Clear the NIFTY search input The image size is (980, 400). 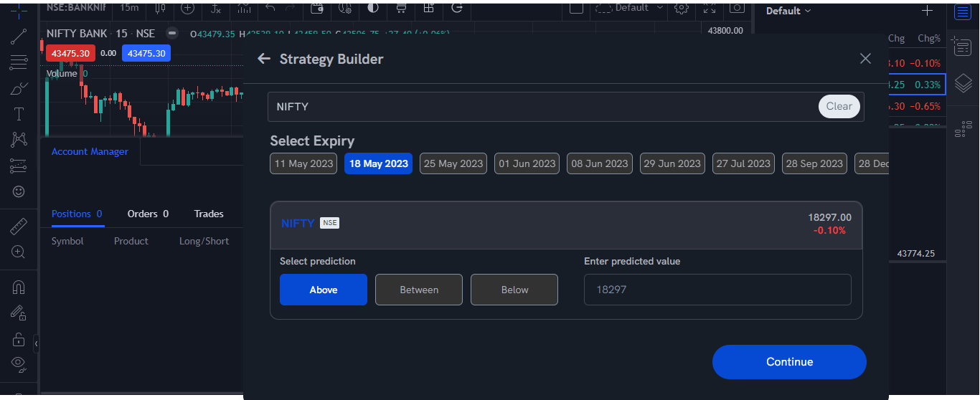tap(839, 107)
